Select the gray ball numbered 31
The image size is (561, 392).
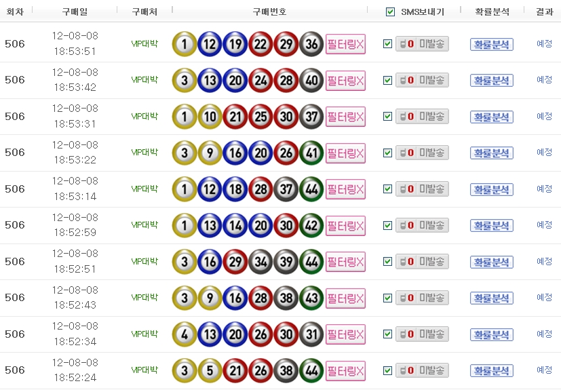tap(311, 334)
